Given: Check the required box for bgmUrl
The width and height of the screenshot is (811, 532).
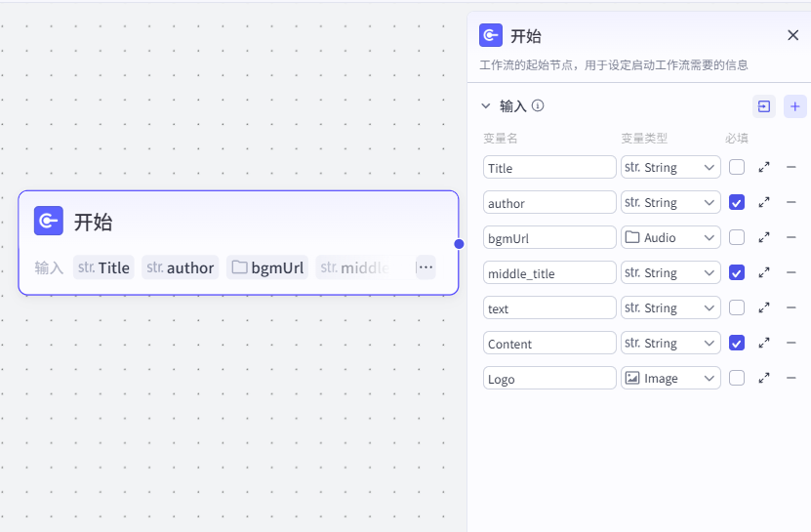Looking at the screenshot, I should 737,237.
